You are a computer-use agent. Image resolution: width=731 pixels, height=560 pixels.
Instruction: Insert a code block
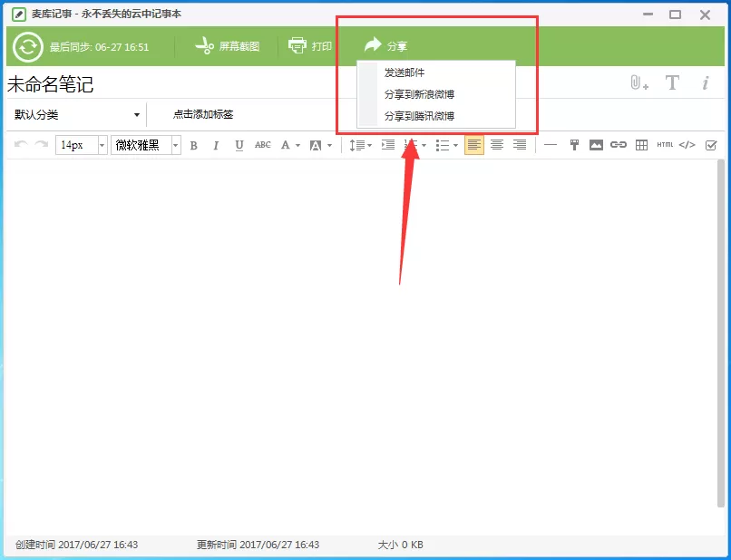pos(687,145)
